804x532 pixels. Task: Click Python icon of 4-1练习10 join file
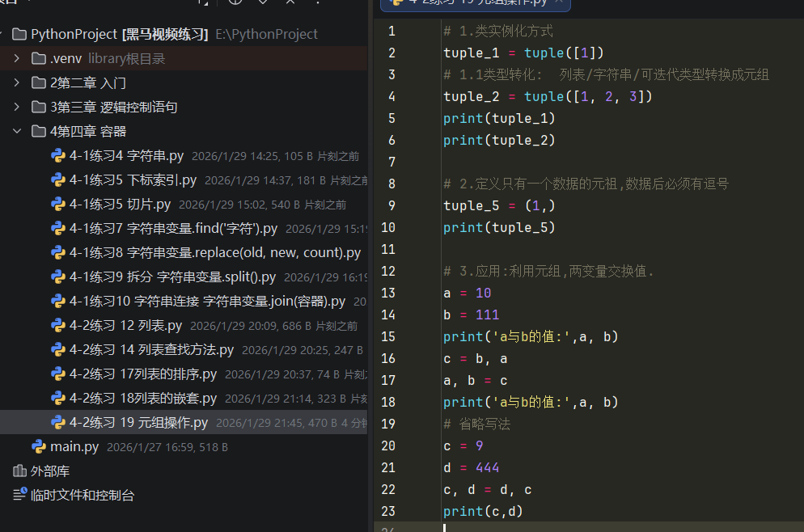click(x=58, y=301)
